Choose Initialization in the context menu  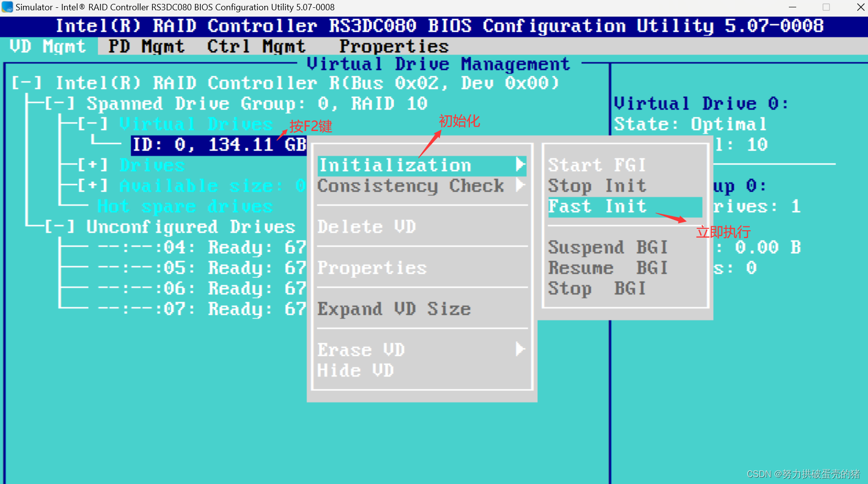422,165
